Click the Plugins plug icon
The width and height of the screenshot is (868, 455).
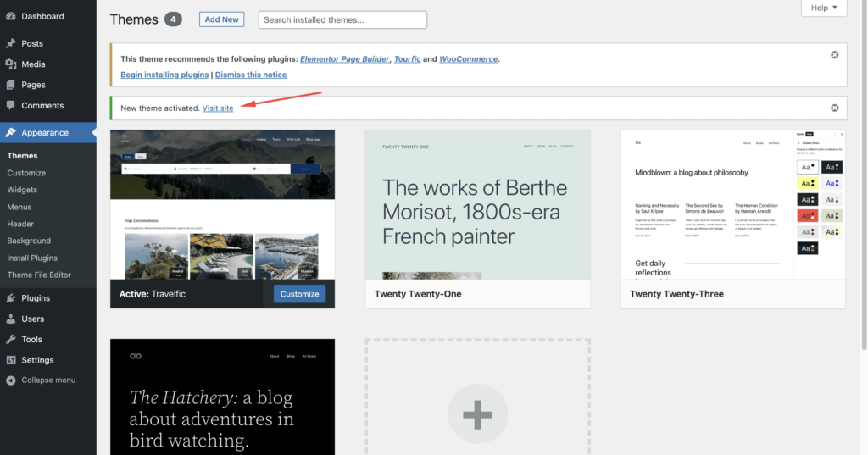pos(10,297)
